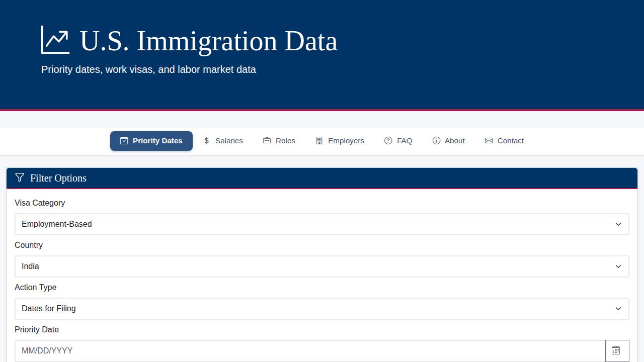Click the filter funnel icon in Filter Options
This screenshot has height=362, width=644.
[x=20, y=177]
